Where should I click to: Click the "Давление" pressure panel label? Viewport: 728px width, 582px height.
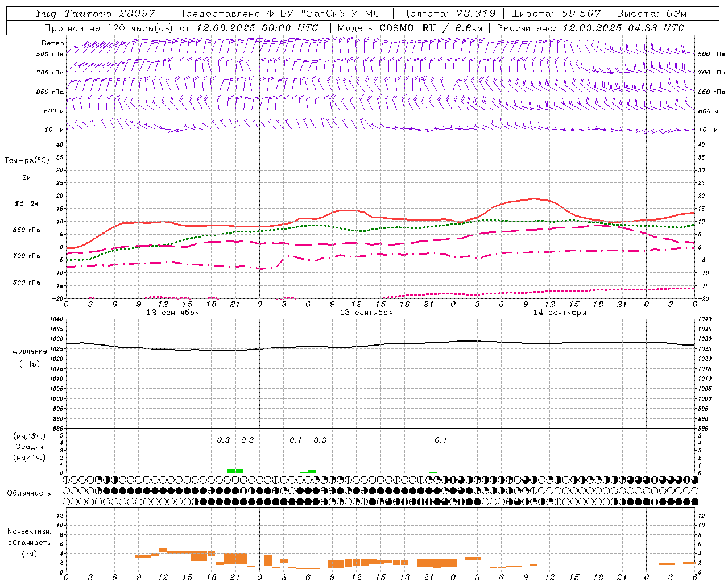[30, 351]
